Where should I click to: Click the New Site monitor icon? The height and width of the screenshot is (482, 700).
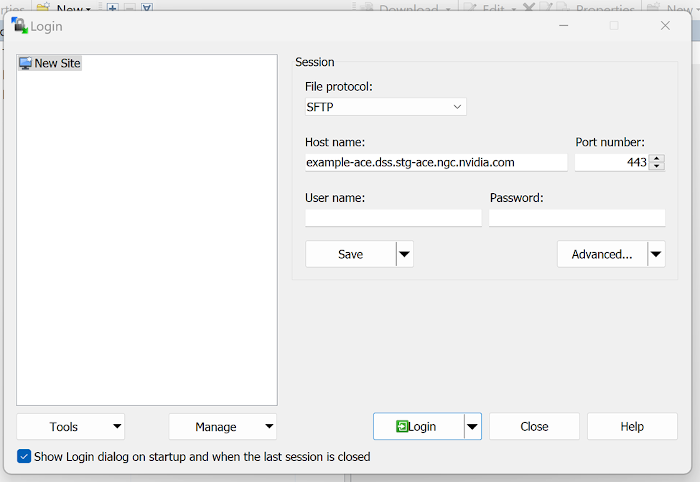(25, 63)
